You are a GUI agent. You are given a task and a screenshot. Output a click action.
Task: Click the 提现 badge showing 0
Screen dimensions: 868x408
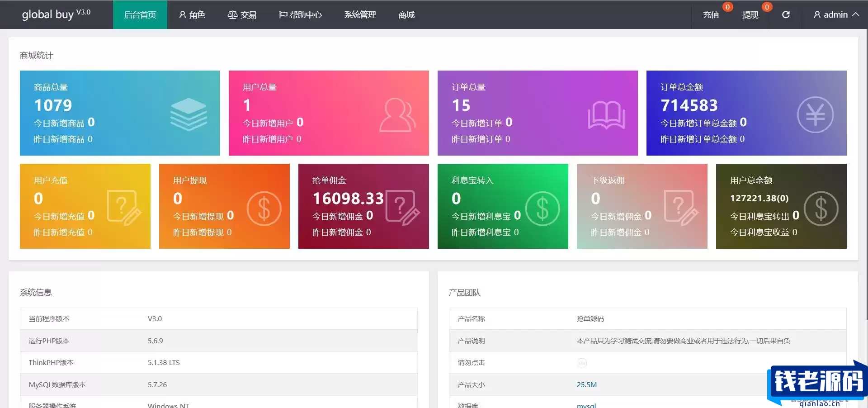(767, 7)
